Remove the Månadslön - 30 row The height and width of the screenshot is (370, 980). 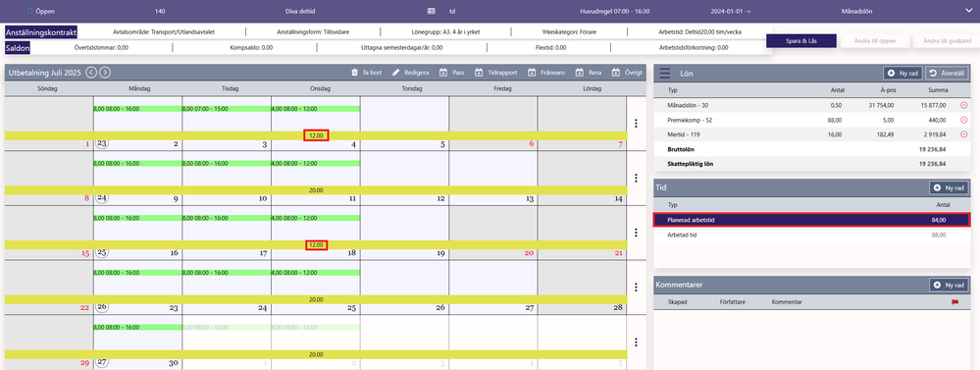click(963, 105)
